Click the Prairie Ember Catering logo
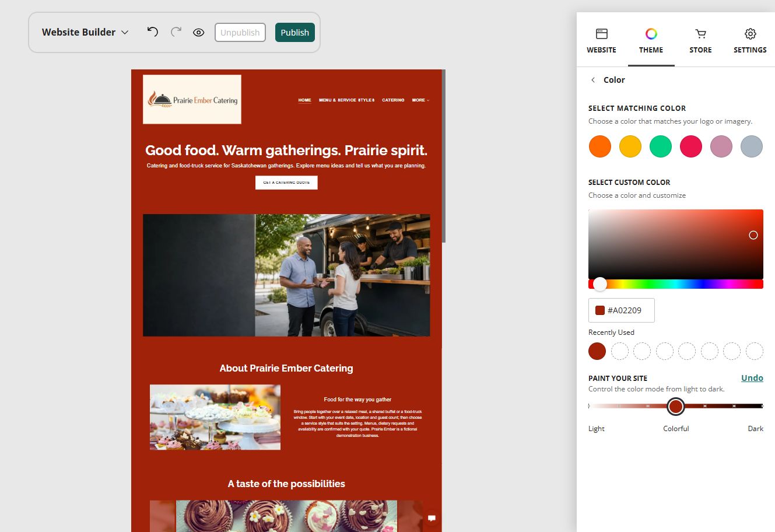This screenshot has width=775, height=532. [x=192, y=99]
